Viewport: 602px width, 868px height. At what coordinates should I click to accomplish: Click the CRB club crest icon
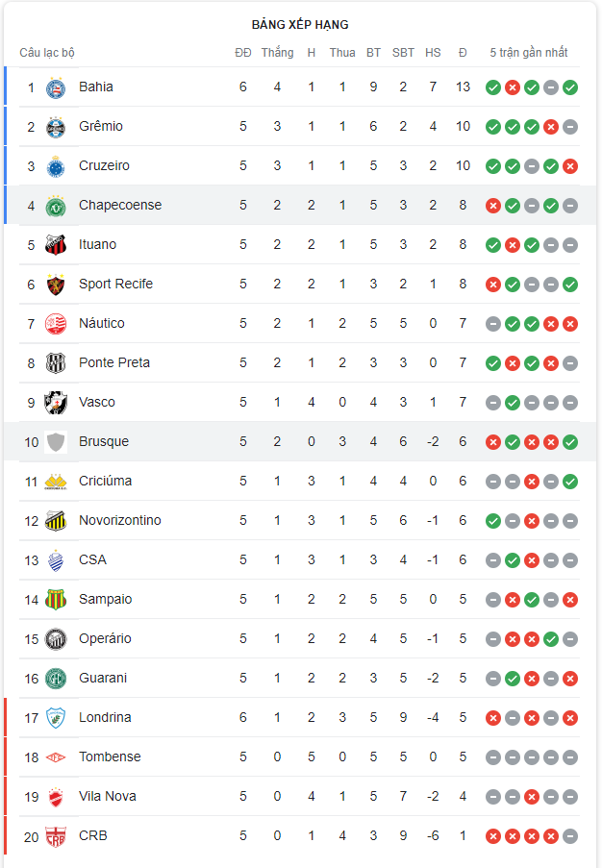[x=55, y=836]
